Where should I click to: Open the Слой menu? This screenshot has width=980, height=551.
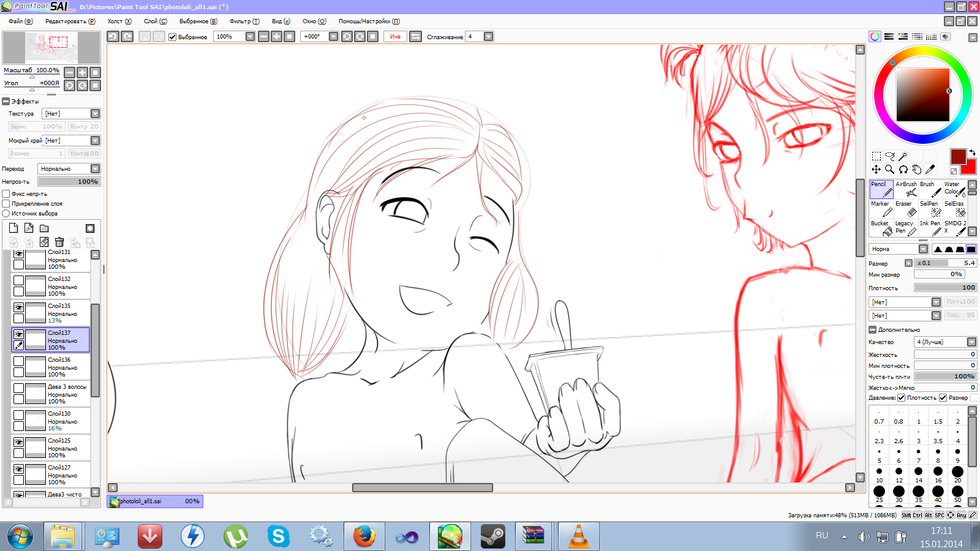[155, 21]
